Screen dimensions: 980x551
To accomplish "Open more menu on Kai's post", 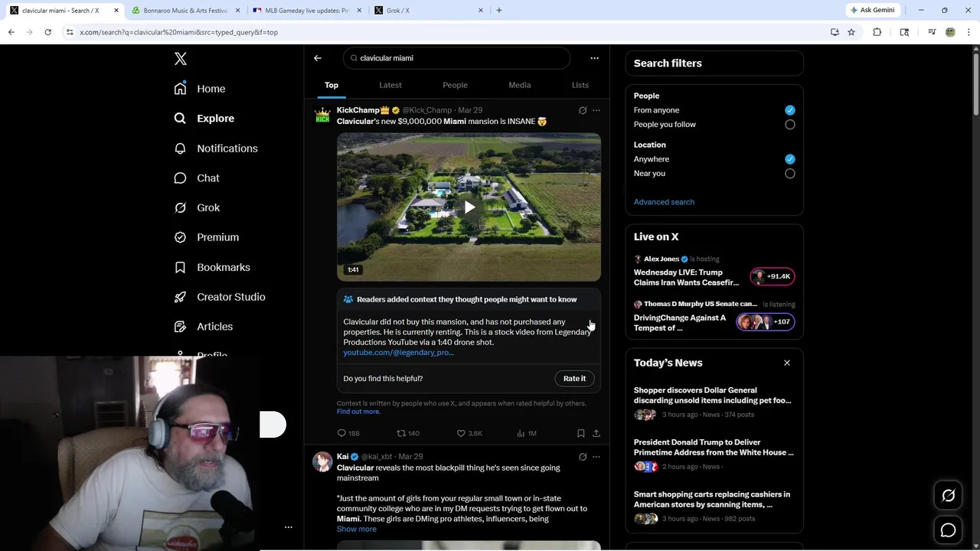I will [x=596, y=457].
